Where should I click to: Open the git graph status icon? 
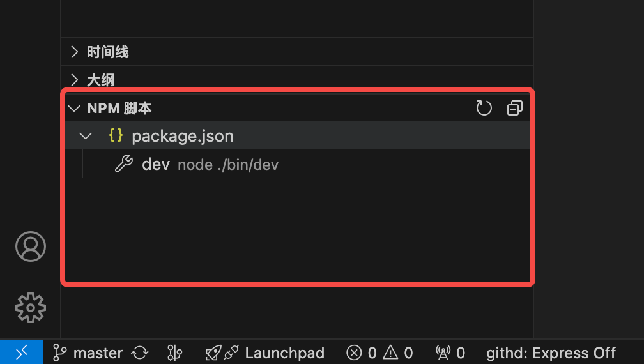point(174,353)
